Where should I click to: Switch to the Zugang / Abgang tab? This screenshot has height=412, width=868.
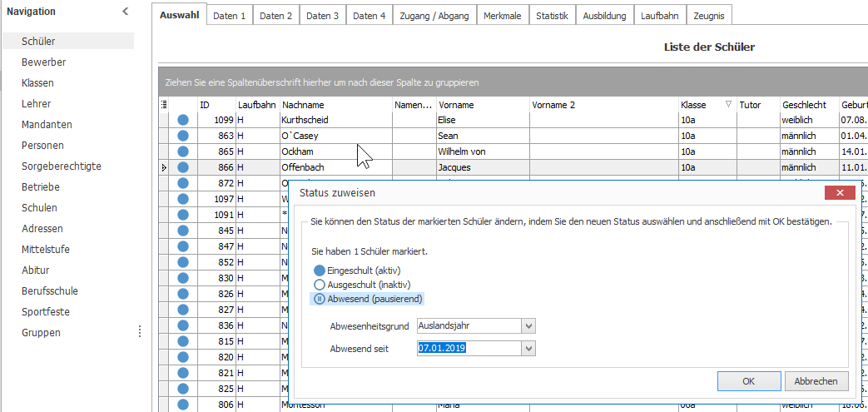tap(434, 16)
